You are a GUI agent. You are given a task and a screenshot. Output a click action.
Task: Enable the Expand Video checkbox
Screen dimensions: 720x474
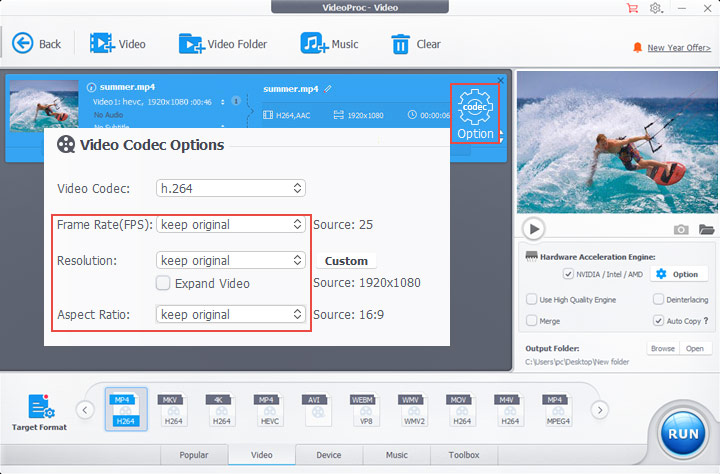(163, 283)
